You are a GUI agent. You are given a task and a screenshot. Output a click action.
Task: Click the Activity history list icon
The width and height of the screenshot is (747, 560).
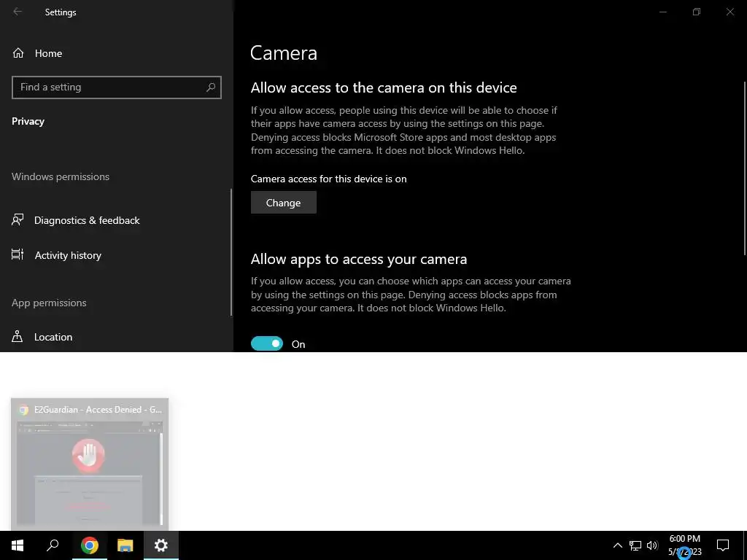point(18,254)
